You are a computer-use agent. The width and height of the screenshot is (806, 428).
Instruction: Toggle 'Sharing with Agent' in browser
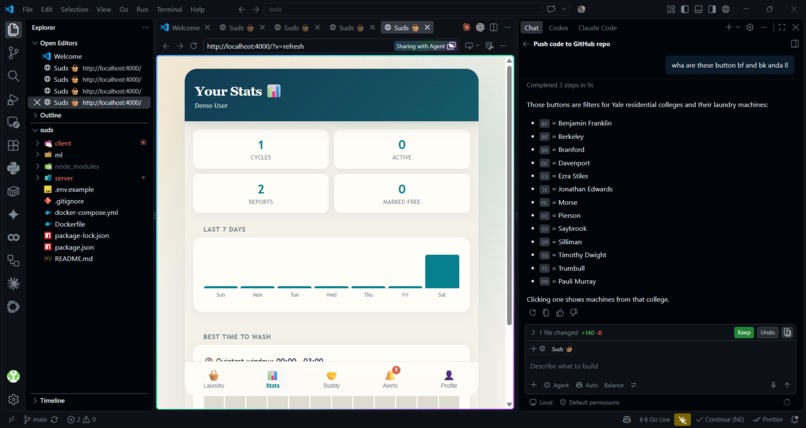[x=425, y=46]
